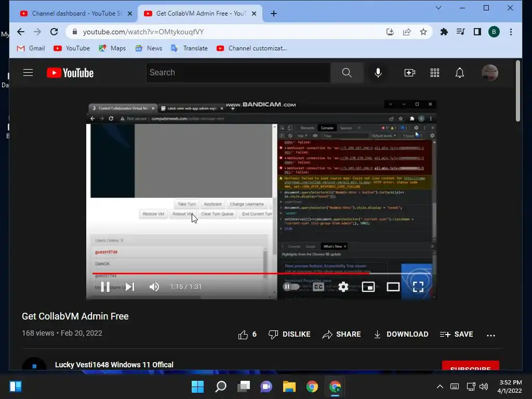Screen dimensions: 532x399
Task: Click into the YouTube Search box
Action: tap(238, 73)
